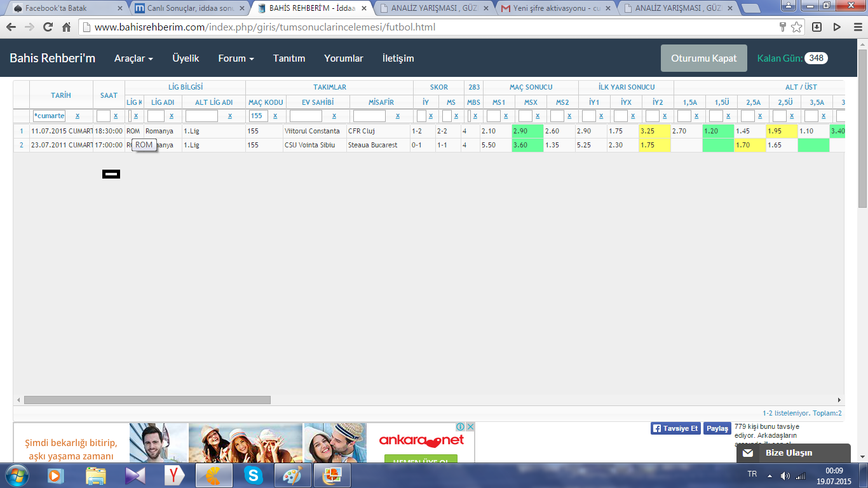Reload the page with the refresh icon
Screen dimensions: 868x488
tap(48, 27)
